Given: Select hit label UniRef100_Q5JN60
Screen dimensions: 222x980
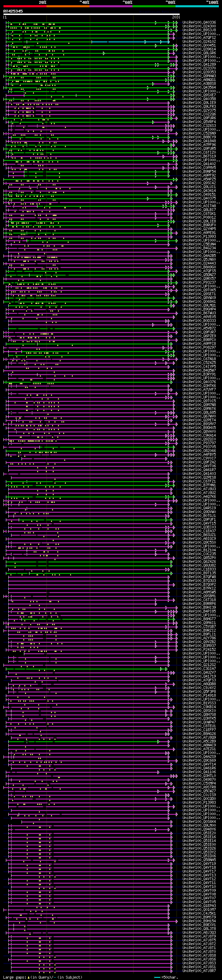Looking at the screenshot, I should 199,259.
